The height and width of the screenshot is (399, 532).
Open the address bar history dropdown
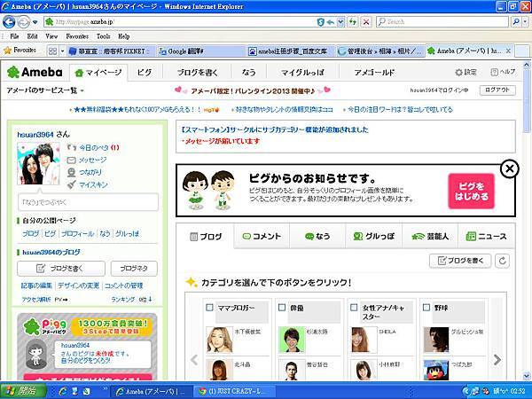[x=340, y=22]
